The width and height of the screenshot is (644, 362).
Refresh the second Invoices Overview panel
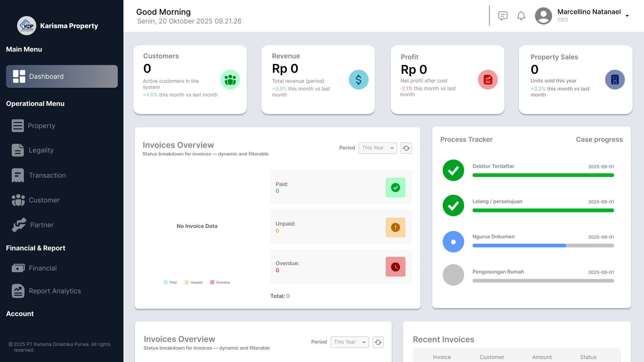(378, 342)
